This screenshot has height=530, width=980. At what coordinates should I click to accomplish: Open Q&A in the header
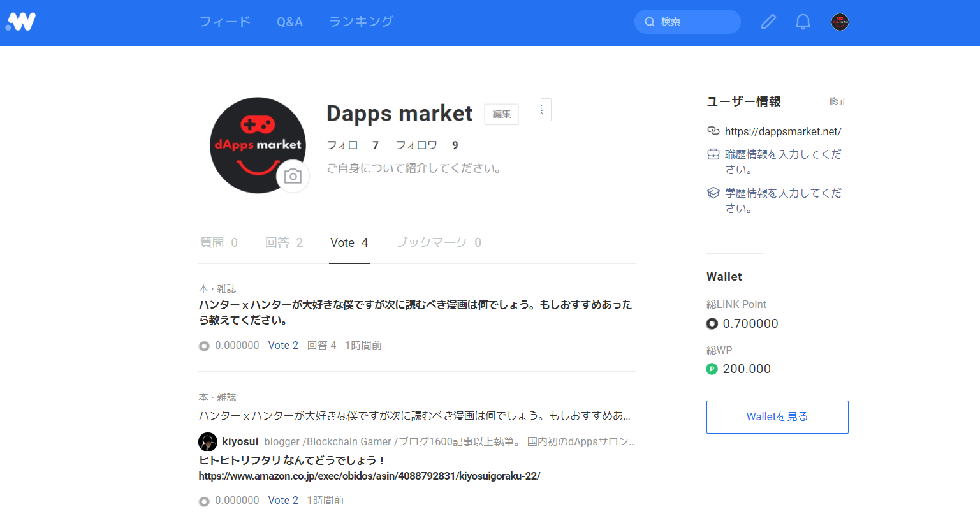289,22
